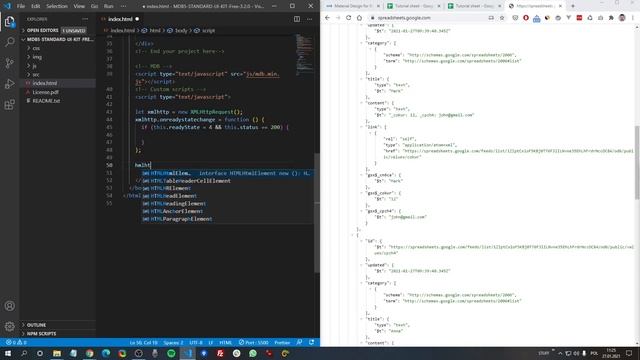This screenshot has height=360, width=640.
Task: Open the Edit menu in VS Code
Action: (x=36, y=6)
